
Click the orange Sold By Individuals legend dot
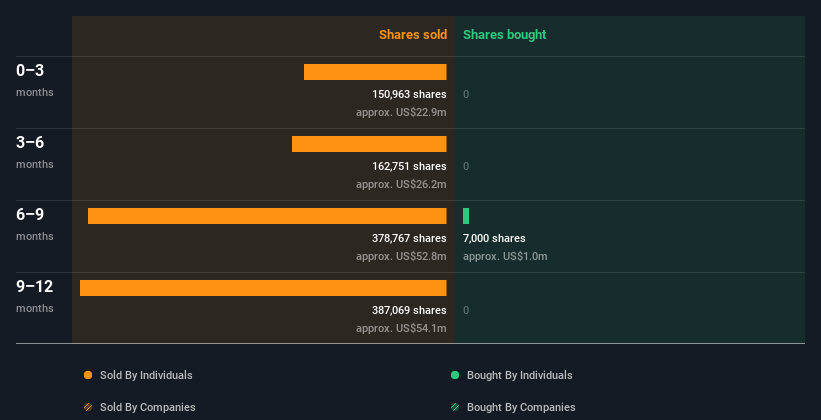point(88,375)
